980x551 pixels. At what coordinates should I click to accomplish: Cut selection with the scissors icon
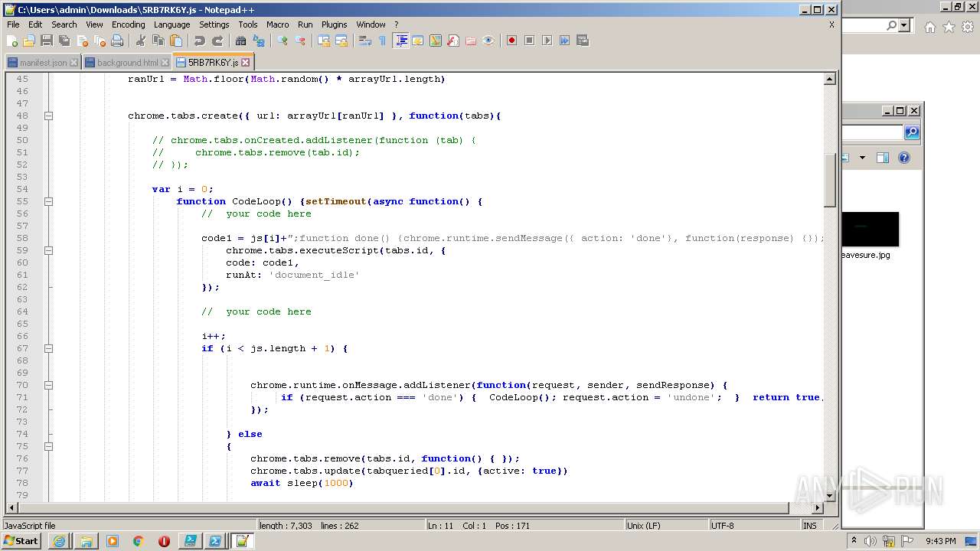click(x=141, y=41)
